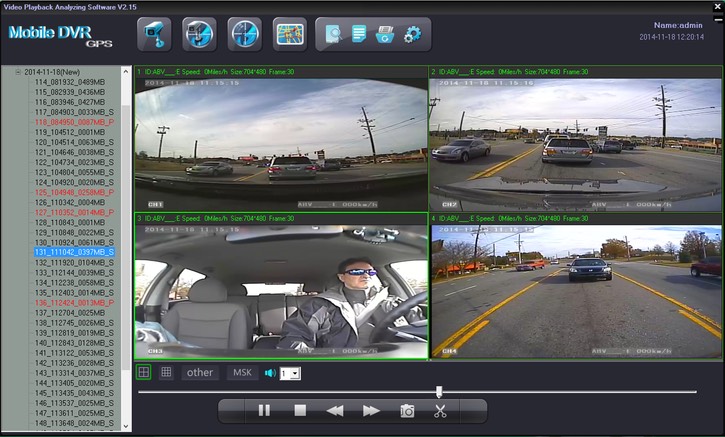Fast forward the video playback
This screenshot has height=437, width=725.
coord(371,411)
